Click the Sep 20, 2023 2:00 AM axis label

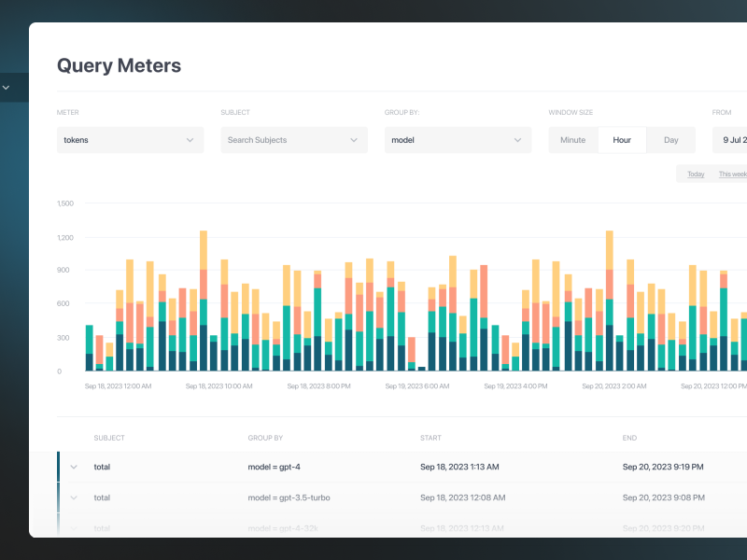coord(614,386)
